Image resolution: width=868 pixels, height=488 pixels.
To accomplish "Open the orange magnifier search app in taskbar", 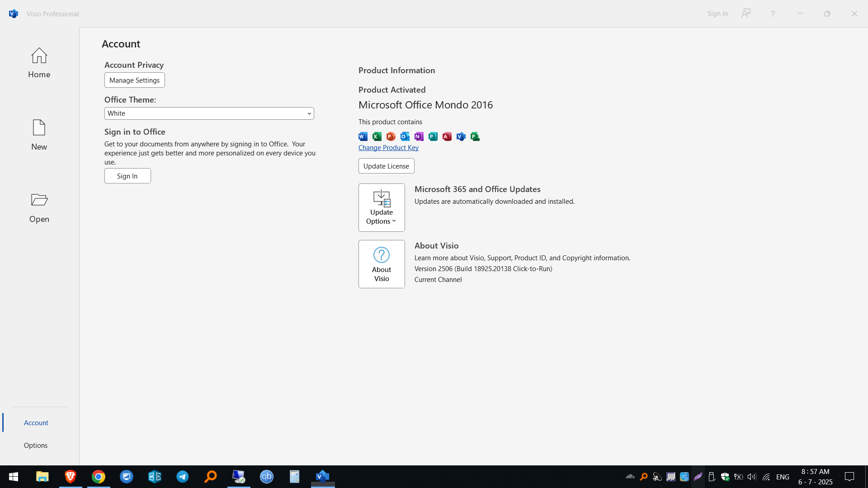I will [x=211, y=477].
